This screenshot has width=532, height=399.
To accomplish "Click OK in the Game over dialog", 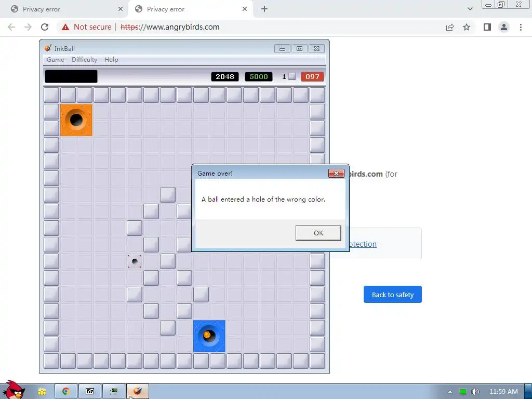I will click(x=318, y=233).
